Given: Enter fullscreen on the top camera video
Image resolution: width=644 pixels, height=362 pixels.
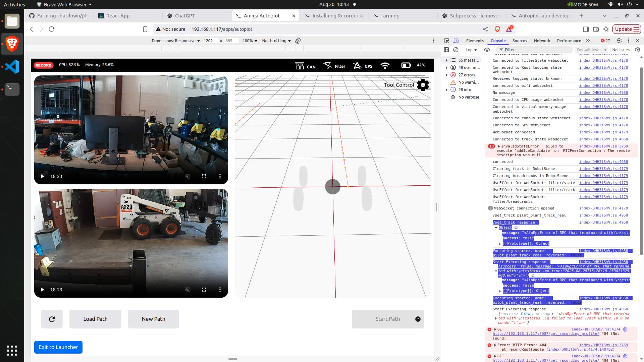Looking at the screenshot, I should click(x=204, y=176).
